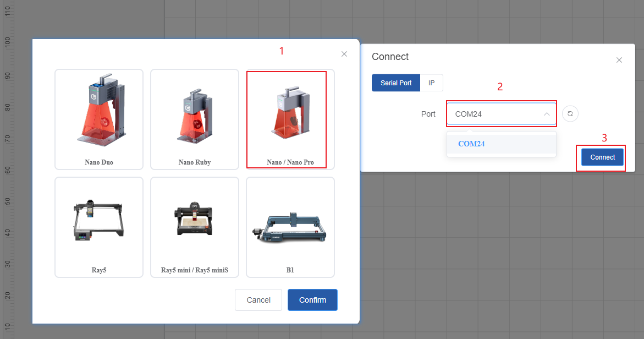Refresh the list of available serial ports
The image size is (644, 339).
pos(570,113)
